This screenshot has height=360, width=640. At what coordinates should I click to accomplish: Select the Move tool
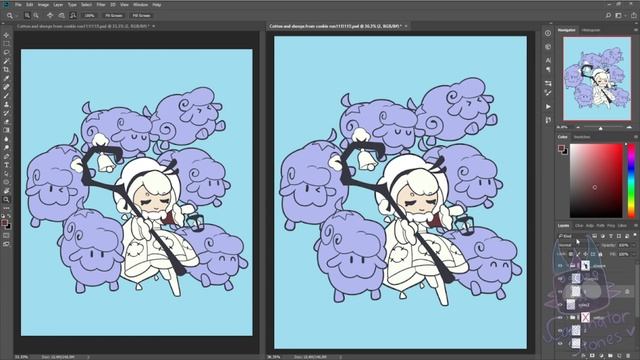pos(6,35)
